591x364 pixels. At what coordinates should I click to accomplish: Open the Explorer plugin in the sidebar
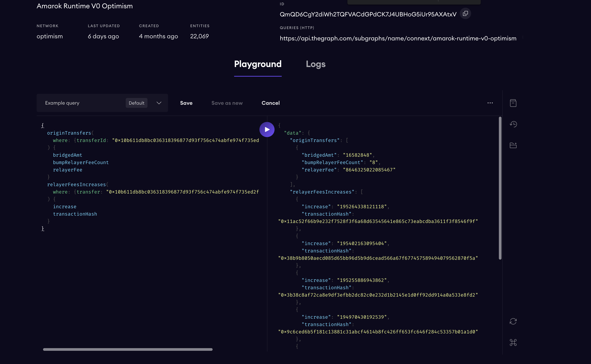513,145
